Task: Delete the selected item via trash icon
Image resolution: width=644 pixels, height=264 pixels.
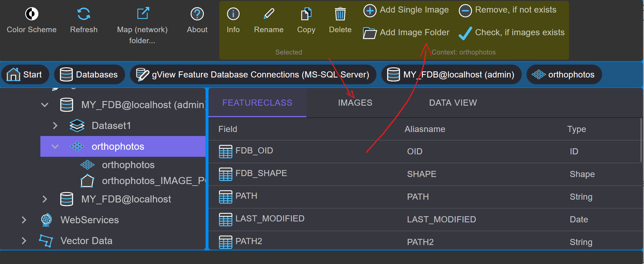Action: tap(340, 14)
